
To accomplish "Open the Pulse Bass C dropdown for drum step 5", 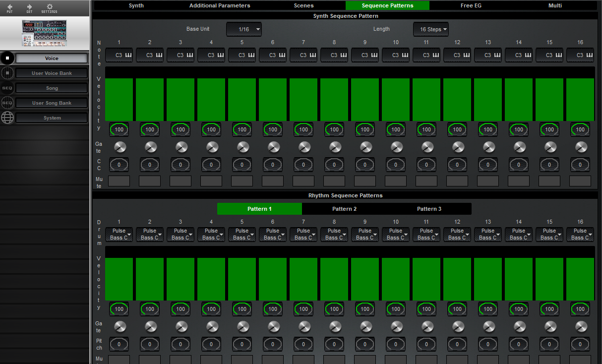I will coord(241,234).
